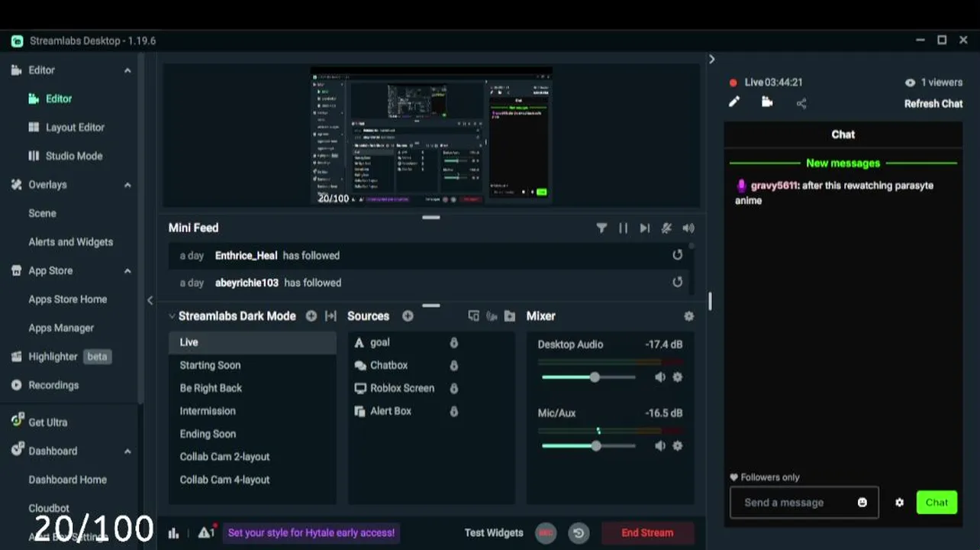The height and width of the screenshot is (550, 980).
Task: Pause the Mini Feed alert queue
Action: (x=623, y=228)
